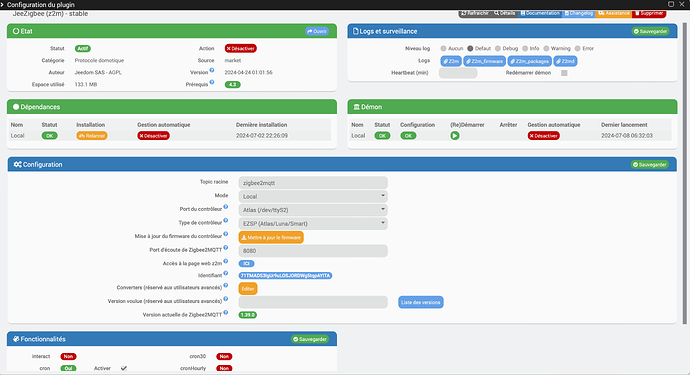This screenshot has width=690, height=375.
Task: Click Ouvrir in the Etat panel
Action: pos(317,31)
